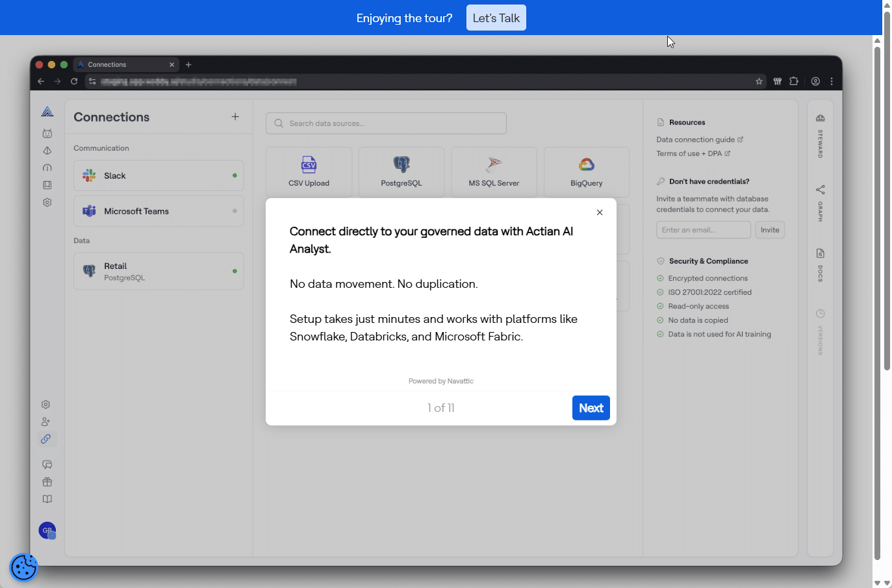
Task: Close the Connections browser tab
Action: tap(172, 64)
